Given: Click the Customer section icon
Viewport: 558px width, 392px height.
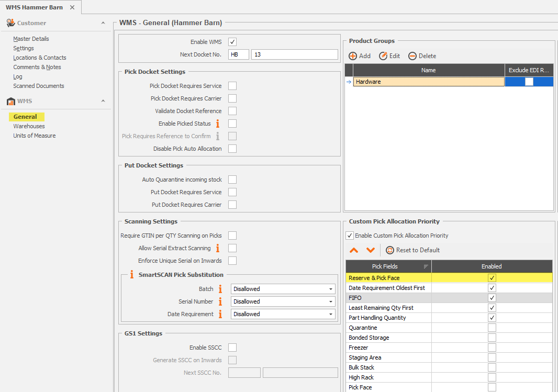Looking at the screenshot, I should (x=10, y=23).
